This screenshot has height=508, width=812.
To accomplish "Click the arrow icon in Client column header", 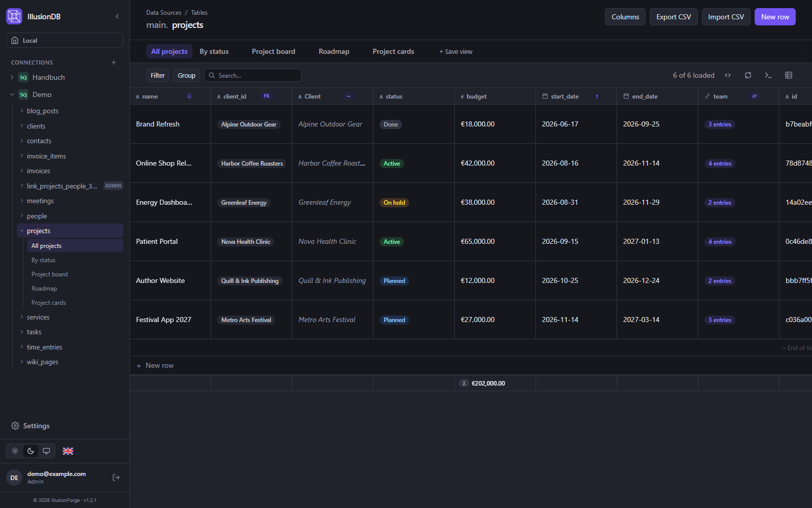I will point(349,96).
